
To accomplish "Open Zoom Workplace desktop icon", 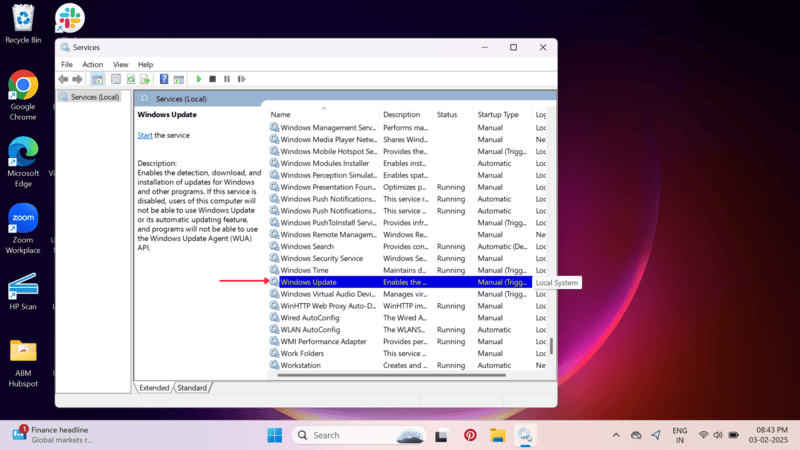I will [x=23, y=229].
